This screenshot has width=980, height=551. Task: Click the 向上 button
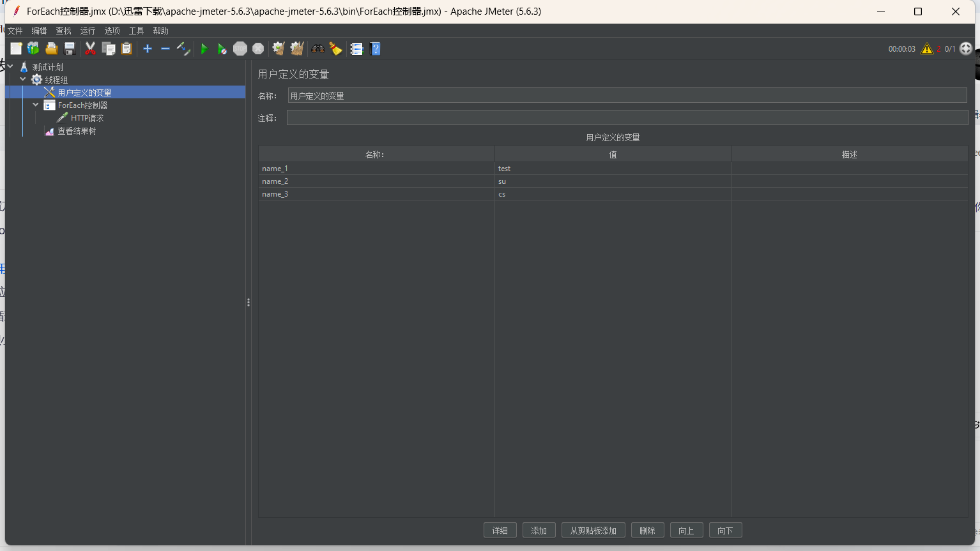pyautogui.click(x=687, y=531)
